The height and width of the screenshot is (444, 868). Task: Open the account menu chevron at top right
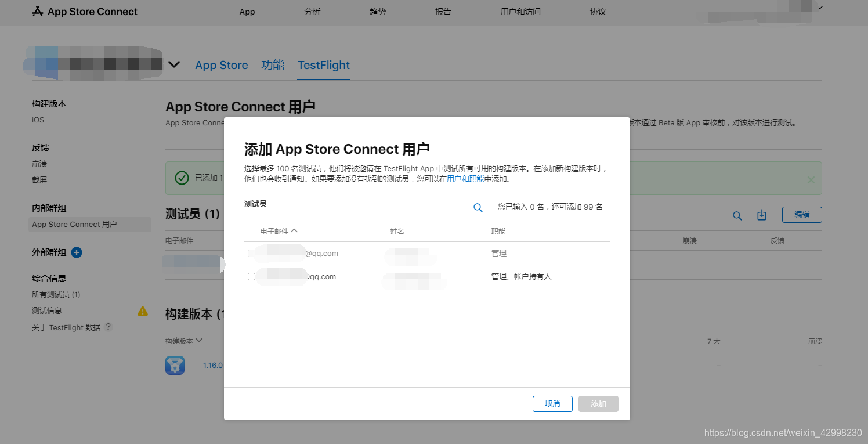point(820,8)
